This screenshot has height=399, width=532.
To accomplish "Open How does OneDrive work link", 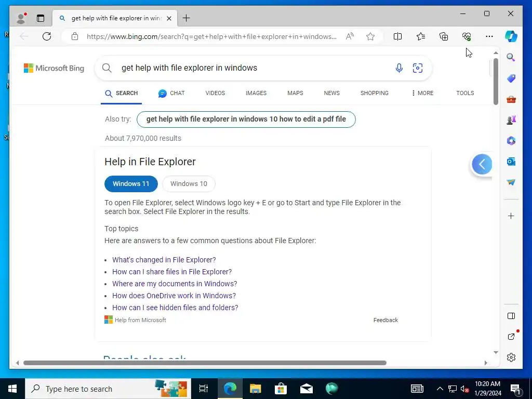I will click(x=174, y=296).
